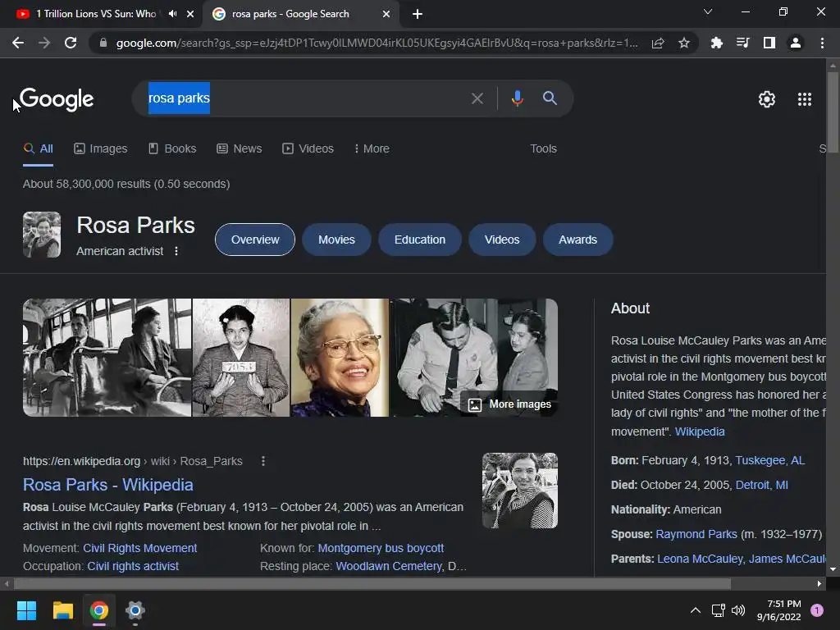Viewport: 840px width, 630px height.
Task: Open the Woodlawn Cemetery link
Action: coord(389,566)
